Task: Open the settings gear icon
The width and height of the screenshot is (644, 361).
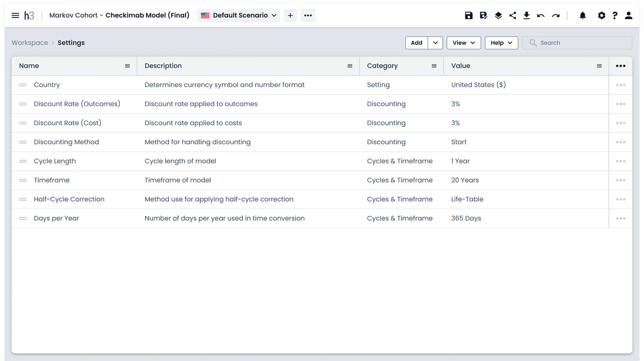Action: tap(602, 16)
